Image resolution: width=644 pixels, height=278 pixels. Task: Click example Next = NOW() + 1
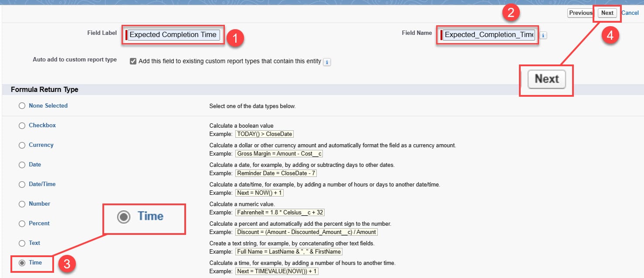tap(259, 193)
